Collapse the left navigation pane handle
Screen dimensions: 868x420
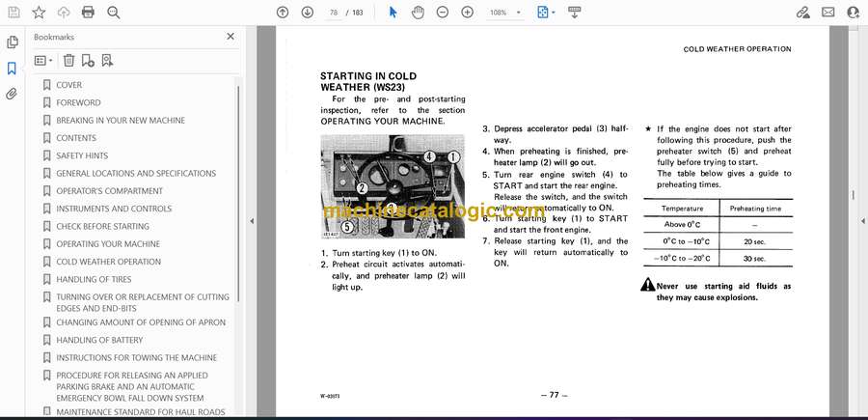point(252,221)
